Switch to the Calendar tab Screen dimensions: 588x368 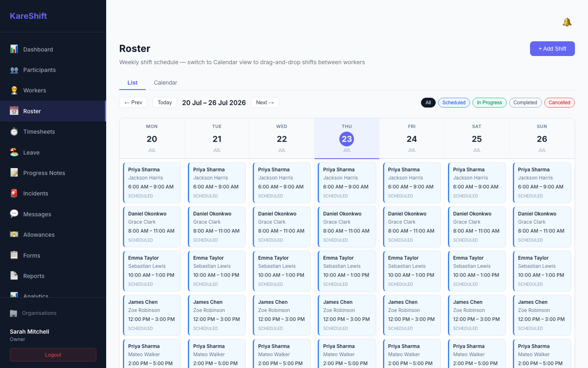click(165, 83)
